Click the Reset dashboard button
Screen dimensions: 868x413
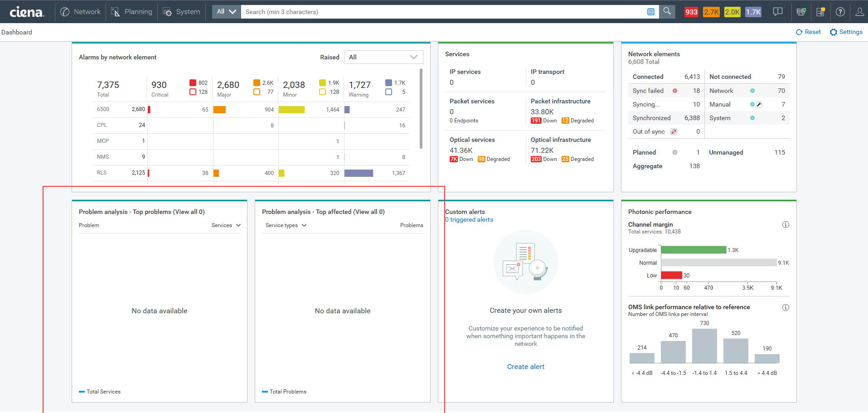pos(808,32)
